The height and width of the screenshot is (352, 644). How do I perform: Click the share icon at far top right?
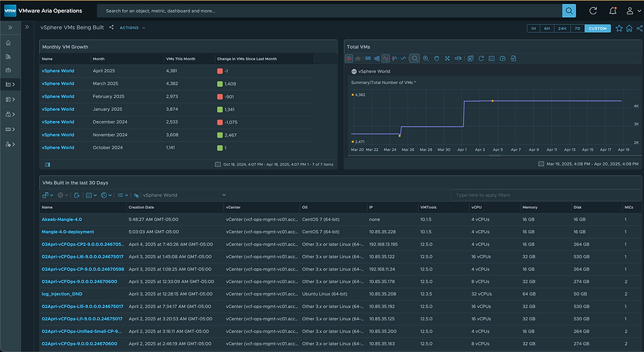tap(639, 28)
